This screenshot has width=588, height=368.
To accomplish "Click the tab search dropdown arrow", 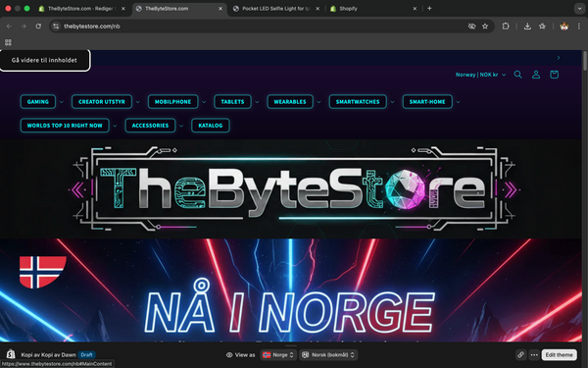I will click(x=579, y=8).
